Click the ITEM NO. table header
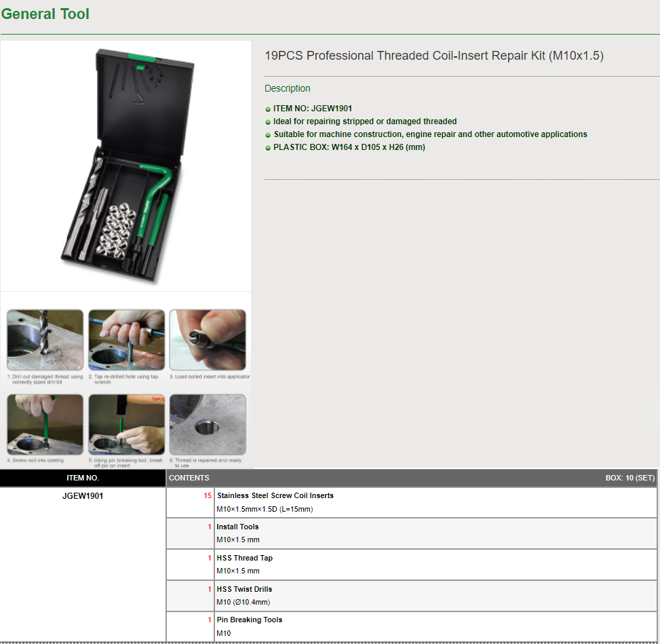This screenshot has height=644, width=660. tap(83, 478)
